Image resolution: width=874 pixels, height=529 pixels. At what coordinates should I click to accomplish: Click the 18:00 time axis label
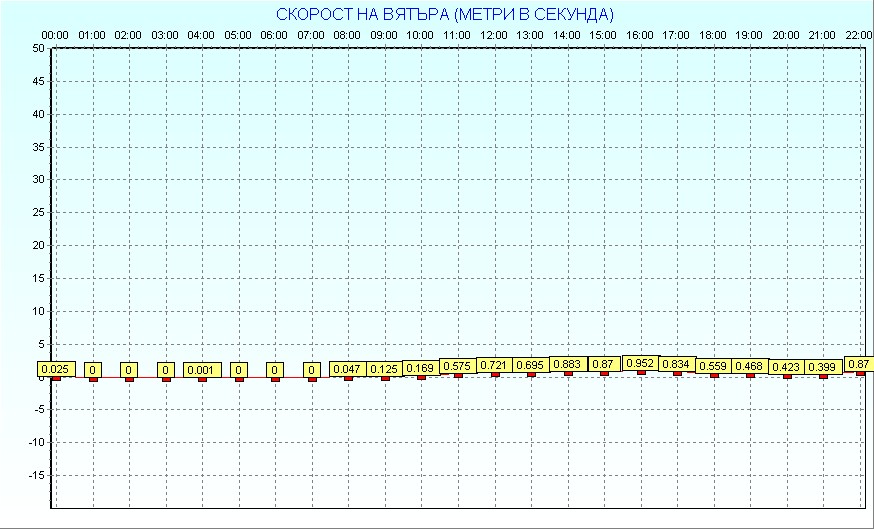(x=713, y=35)
